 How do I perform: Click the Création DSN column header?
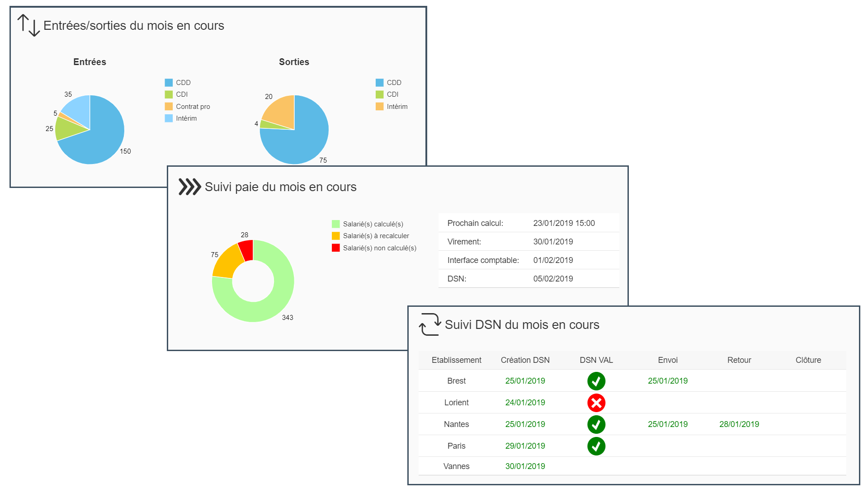(x=525, y=360)
